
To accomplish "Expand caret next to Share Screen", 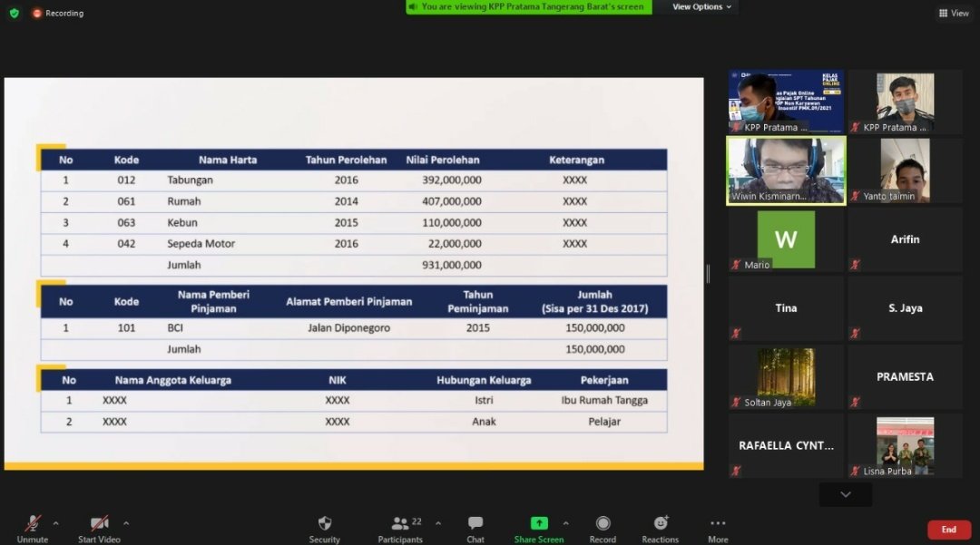I will pos(566,523).
